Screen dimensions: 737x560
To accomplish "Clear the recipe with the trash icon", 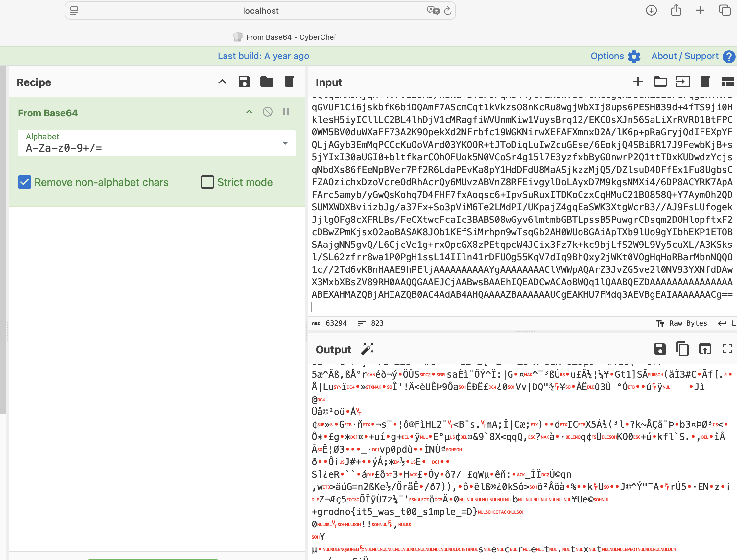I will [x=289, y=82].
